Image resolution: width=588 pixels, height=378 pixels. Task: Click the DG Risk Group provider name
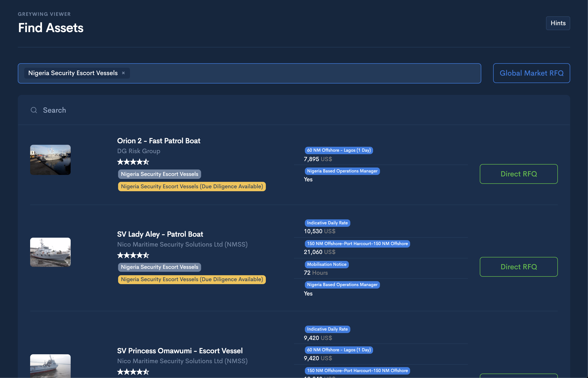tap(139, 151)
